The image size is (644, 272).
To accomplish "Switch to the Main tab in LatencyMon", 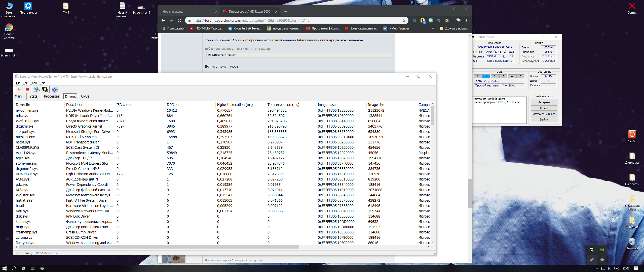I will coord(18,96).
